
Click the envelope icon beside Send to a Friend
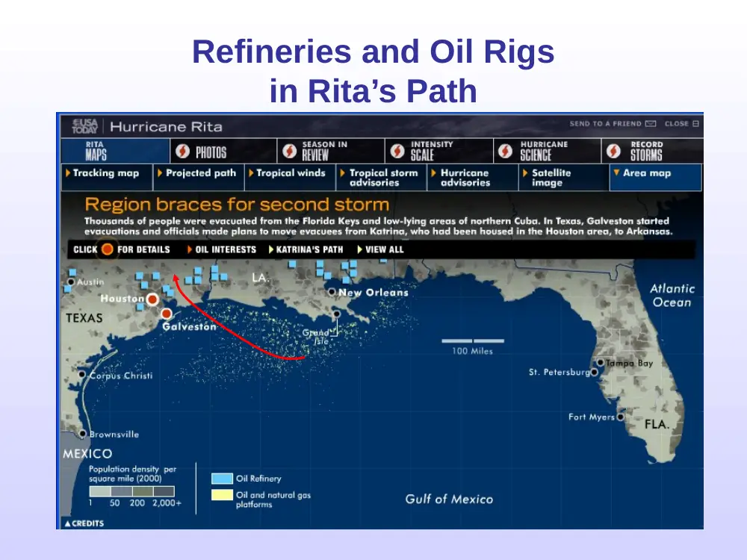[651, 124]
